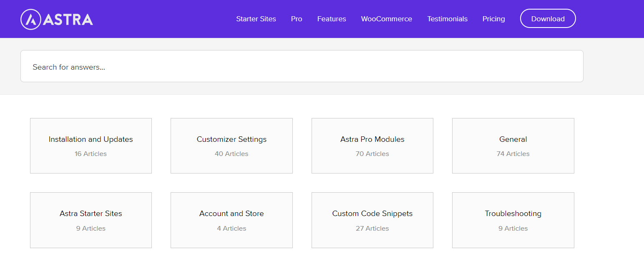644x269 pixels.
Task: Focus the Search for answers field
Action: coord(302,66)
